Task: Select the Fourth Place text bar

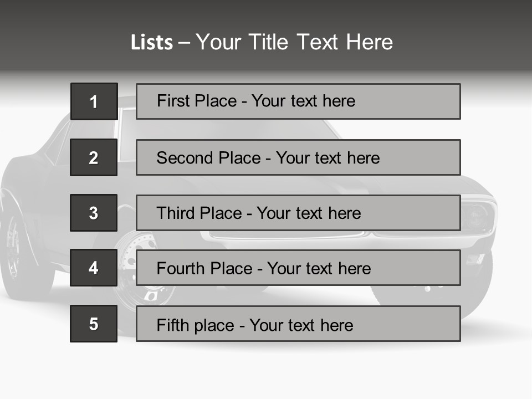Action: click(x=298, y=268)
